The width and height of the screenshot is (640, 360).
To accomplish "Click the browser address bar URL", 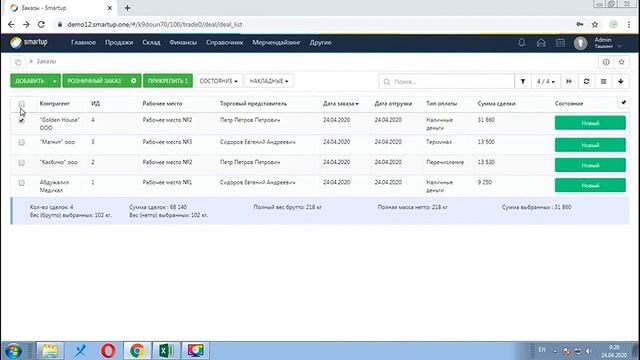I will click(155, 24).
